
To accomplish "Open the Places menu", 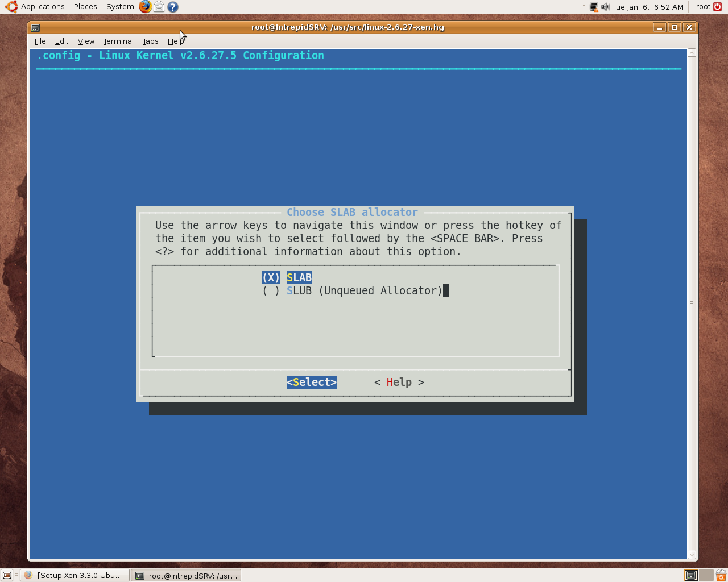I will (x=85, y=7).
